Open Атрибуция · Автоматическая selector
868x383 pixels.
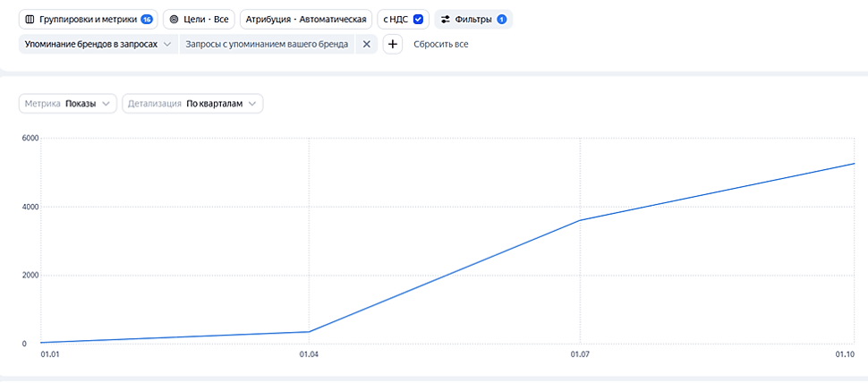coord(306,20)
